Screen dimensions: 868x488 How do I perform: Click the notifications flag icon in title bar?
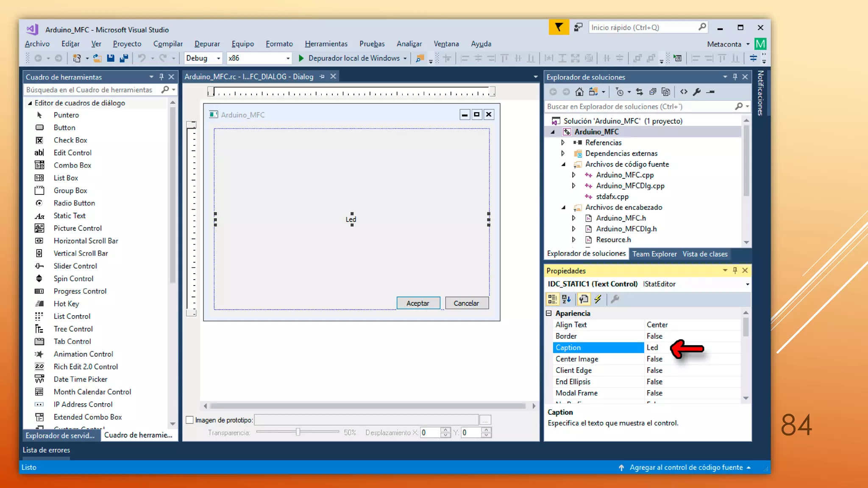pyautogui.click(x=559, y=28)
